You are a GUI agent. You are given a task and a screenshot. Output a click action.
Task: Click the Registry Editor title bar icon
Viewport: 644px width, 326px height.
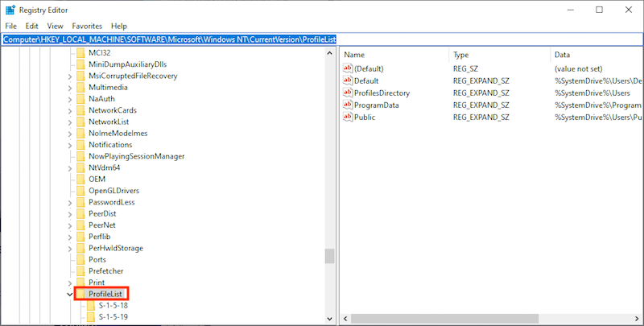[10, 10]
